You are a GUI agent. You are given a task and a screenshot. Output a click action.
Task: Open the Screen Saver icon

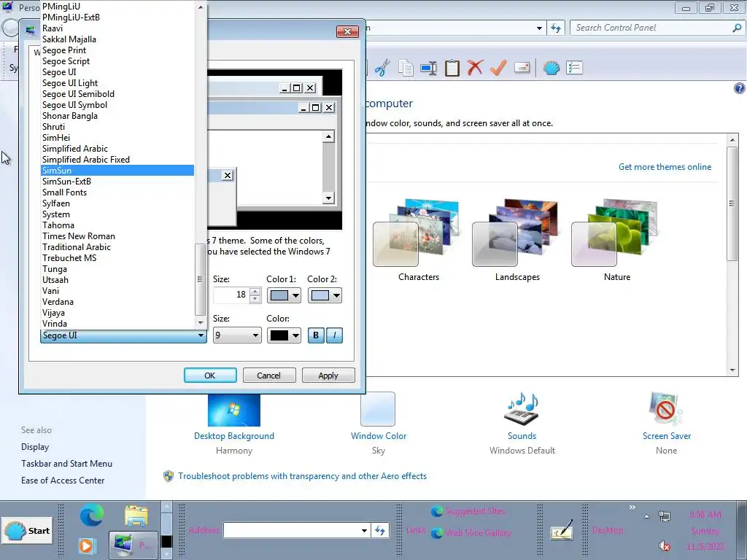point(666,408)
